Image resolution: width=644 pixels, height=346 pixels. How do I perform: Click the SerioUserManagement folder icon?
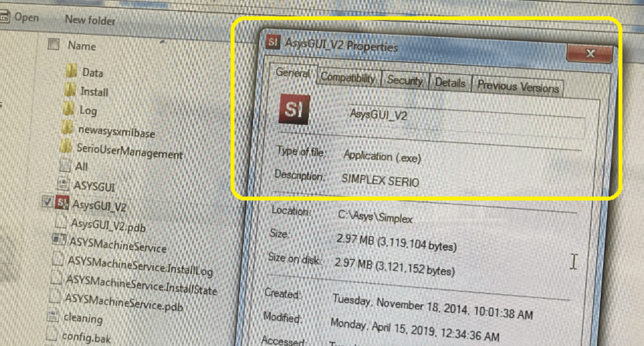tap(65, 147)
